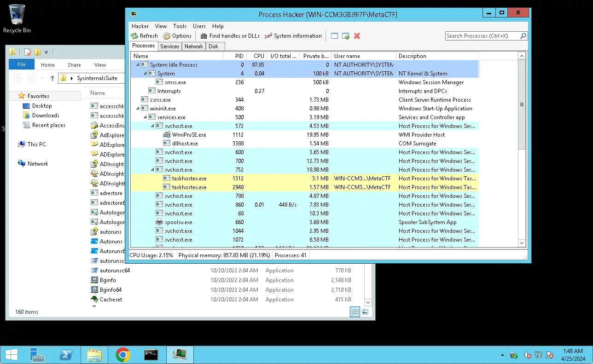The image size is (593, 364).
Task: Open This PC in Explorer navigation pane
Action: [36, 144]
